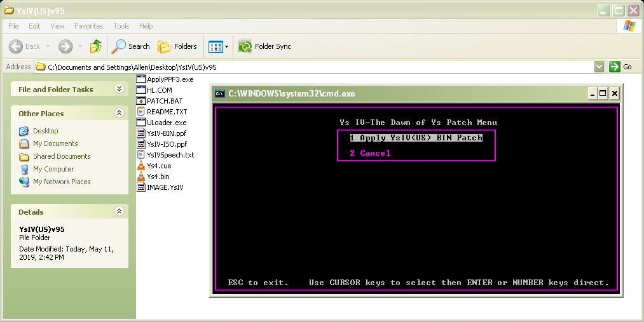Open the Help menu
The image size is (644, 322).
(x=146, y=26)
